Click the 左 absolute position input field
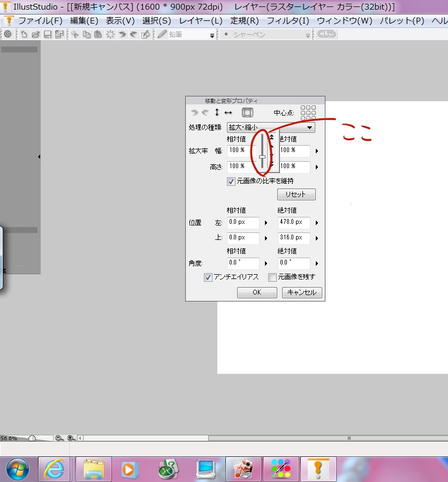 (294, 222)
